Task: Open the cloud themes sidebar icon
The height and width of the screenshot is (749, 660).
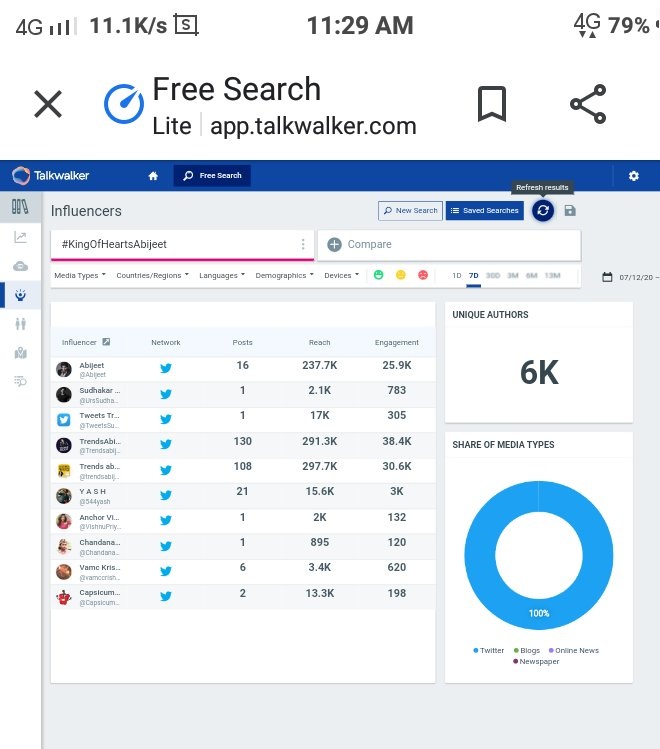Action: 20,266
